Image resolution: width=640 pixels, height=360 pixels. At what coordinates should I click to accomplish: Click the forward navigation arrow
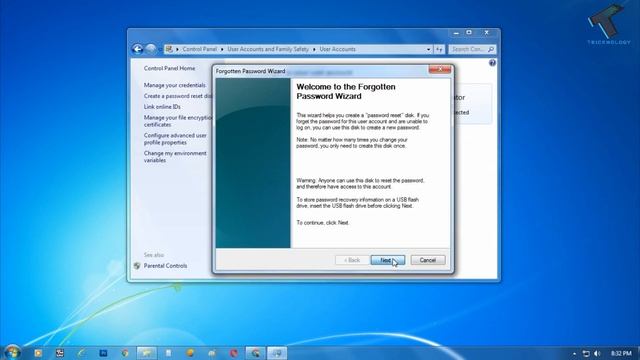(151, 49)
